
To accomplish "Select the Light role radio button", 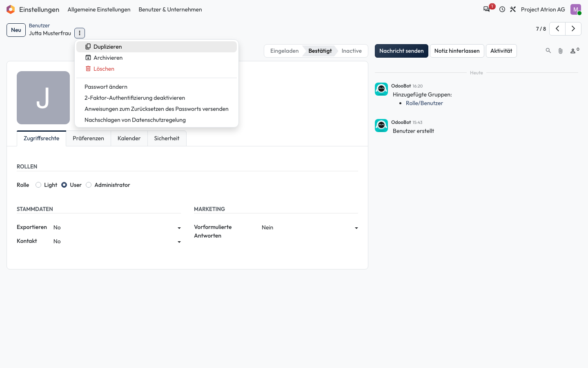I will click(38, 185).
